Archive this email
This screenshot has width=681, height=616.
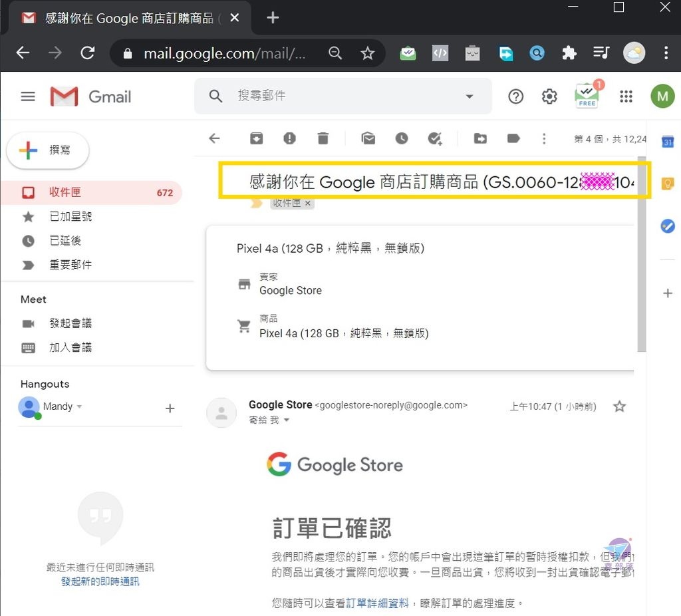pyautogui.click(x=256, y=138)
